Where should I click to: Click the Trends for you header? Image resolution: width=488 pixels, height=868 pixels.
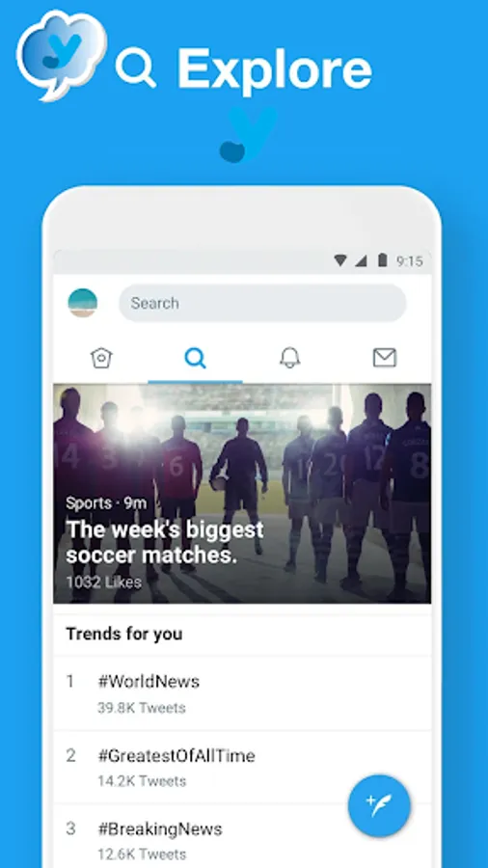(124, 634)
